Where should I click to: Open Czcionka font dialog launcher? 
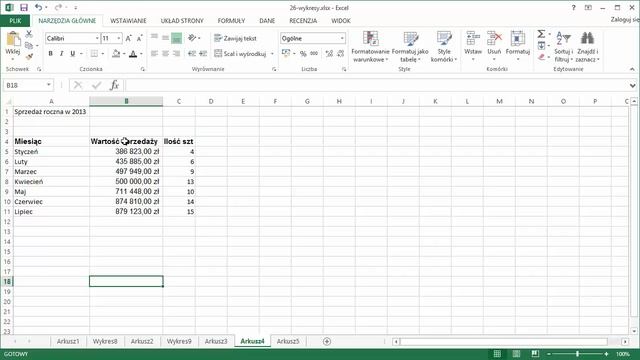(x=142, y=69)
